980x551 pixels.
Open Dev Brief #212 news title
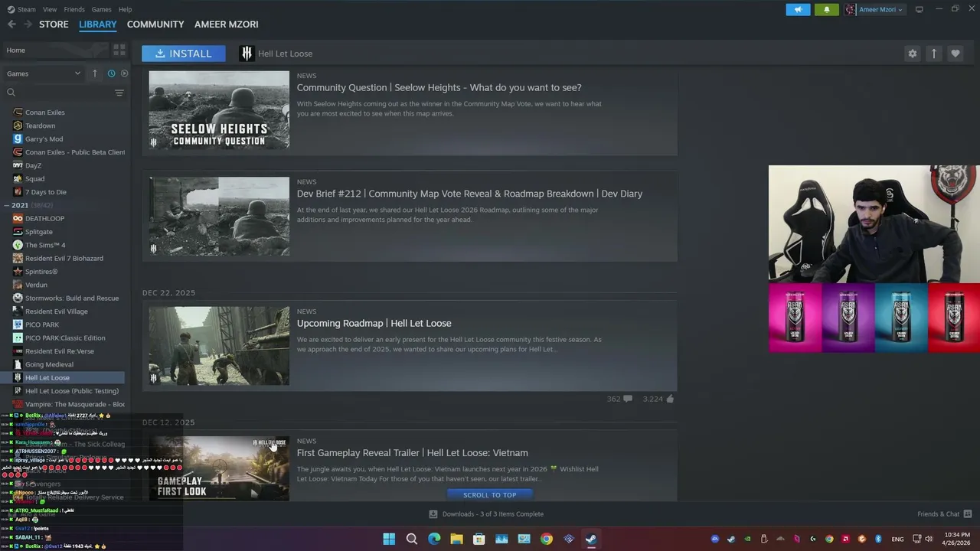(x=469, y=194)
